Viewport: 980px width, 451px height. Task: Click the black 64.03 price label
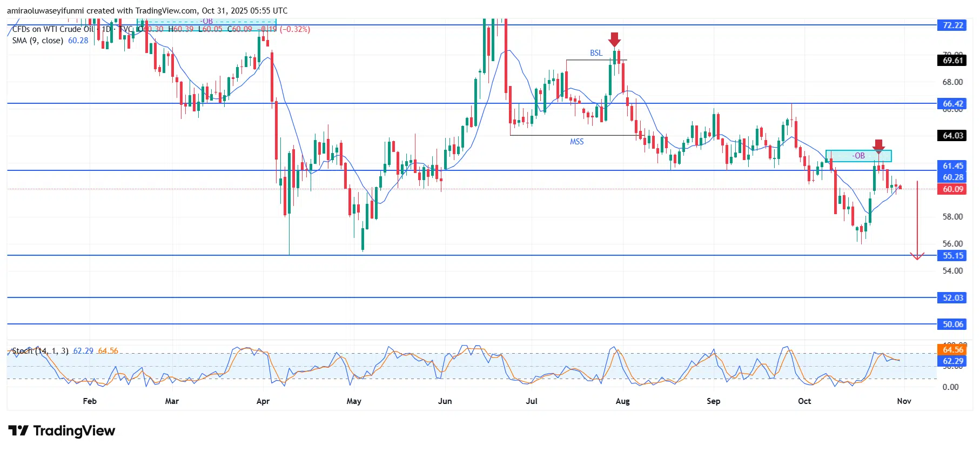point(952,136)
